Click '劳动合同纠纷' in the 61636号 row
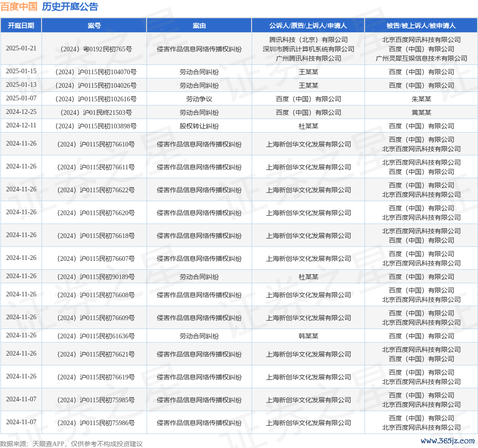Image resolution: width=478 pixels, height=448 pixels. coord(199,336)
